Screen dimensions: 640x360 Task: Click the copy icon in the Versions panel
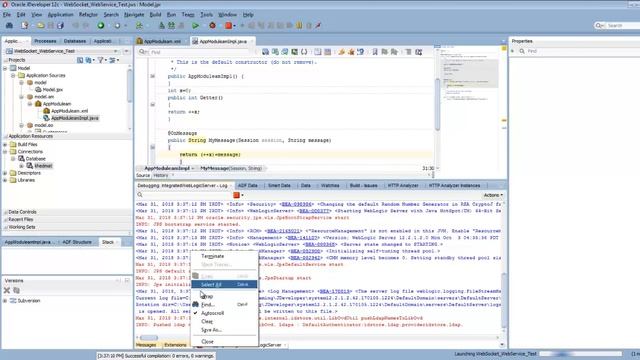pyautogui.click(x=16, y=290)
